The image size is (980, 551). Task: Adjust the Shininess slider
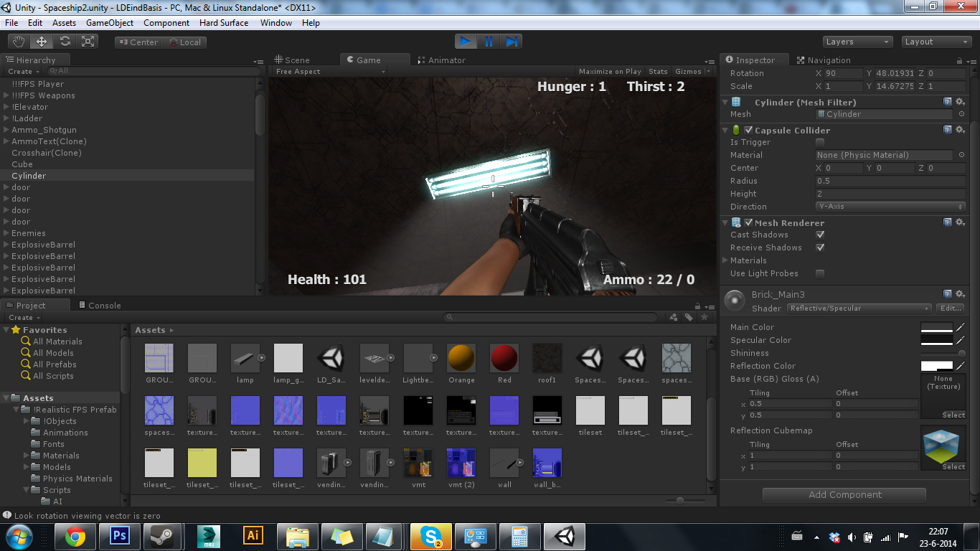(x=943, y=353)
